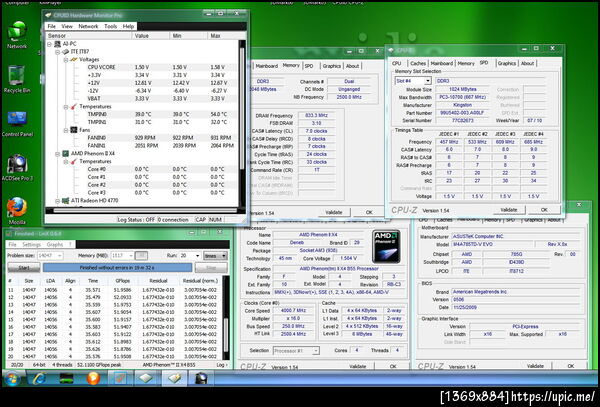Viewport: 600px width, 407px height.
Task: Click the Start button in LinX
Action: 24,268
